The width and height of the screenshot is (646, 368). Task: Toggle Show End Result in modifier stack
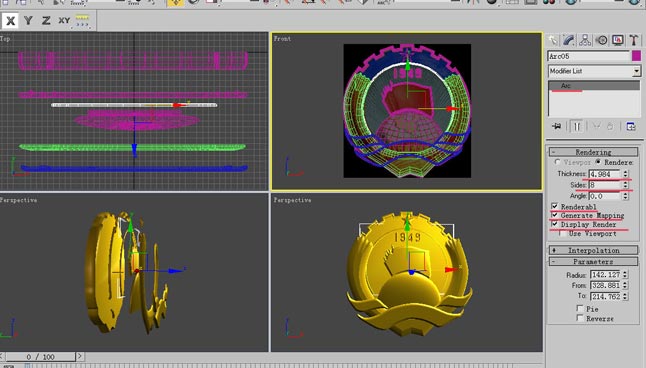click(576, 126)
